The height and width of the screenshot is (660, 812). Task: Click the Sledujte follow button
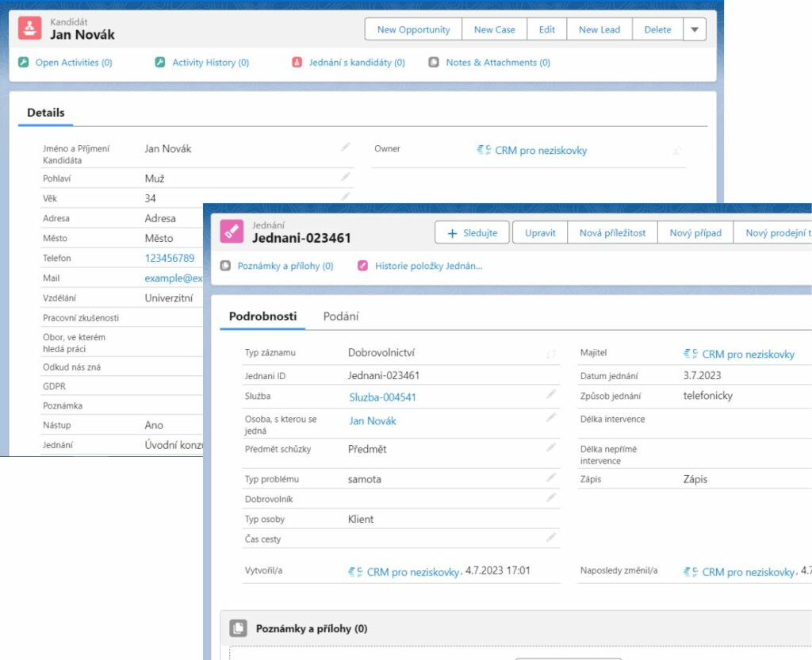472,233
